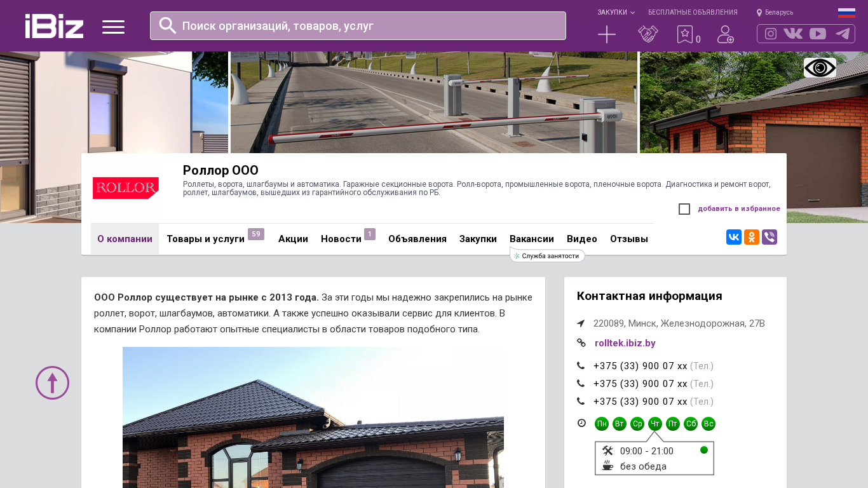The height and width of the screenshot is (488, 868).
Task: Open the Видео tab
Action: pos(582,239)
